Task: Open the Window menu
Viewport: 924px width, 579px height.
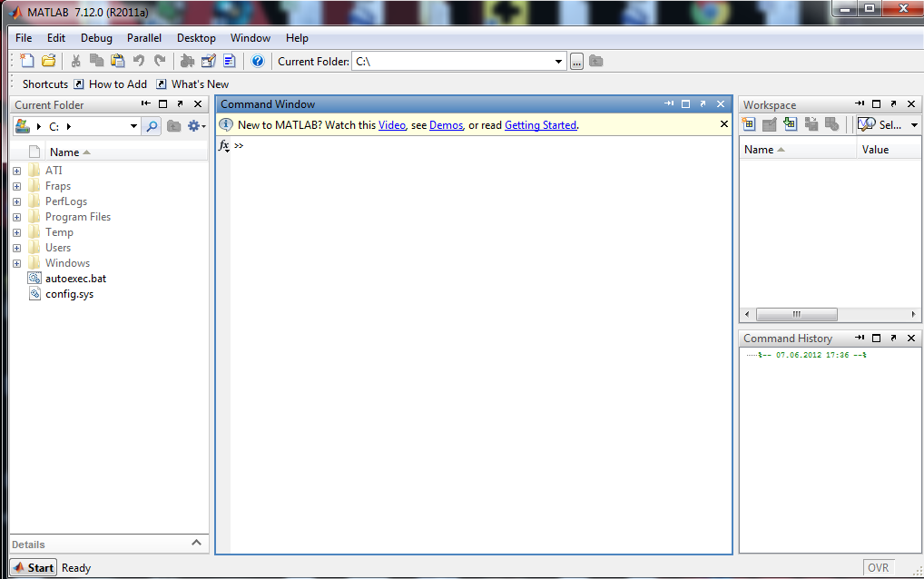Action: tap(251, 38)
